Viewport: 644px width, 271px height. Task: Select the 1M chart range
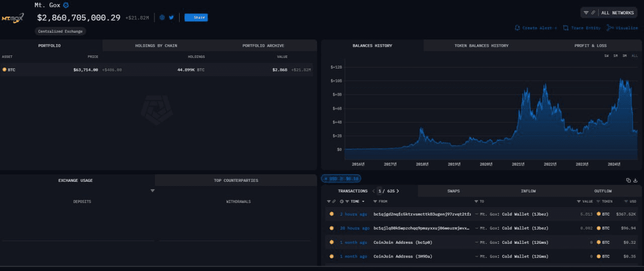(x=615, y=56)
